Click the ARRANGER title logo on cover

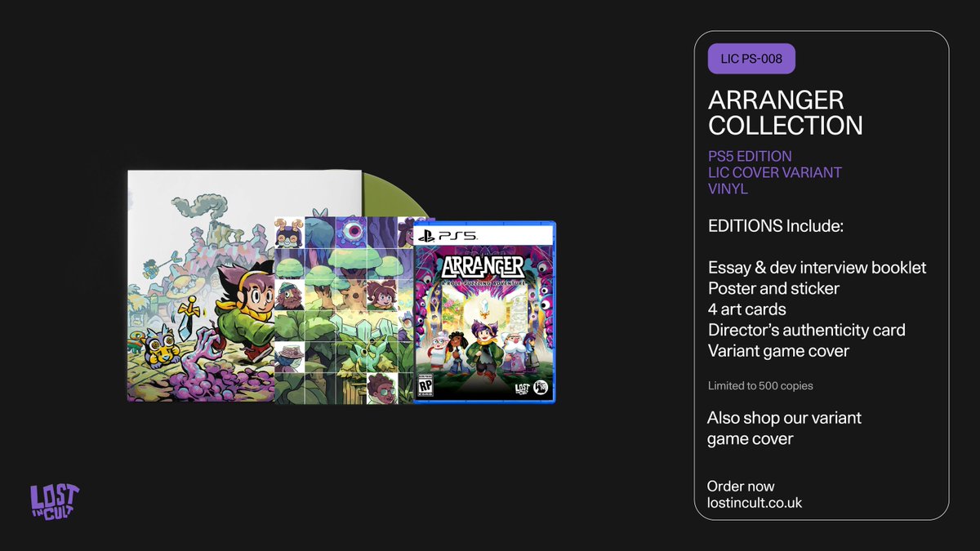pyautogui.click(x=485, y=268)
